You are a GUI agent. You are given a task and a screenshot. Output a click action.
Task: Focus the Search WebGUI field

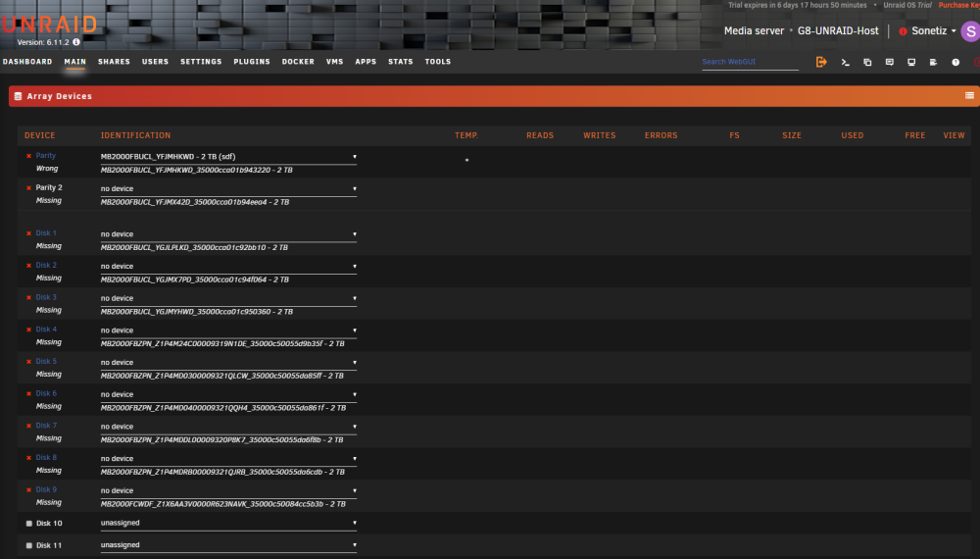tap(750, 62)
